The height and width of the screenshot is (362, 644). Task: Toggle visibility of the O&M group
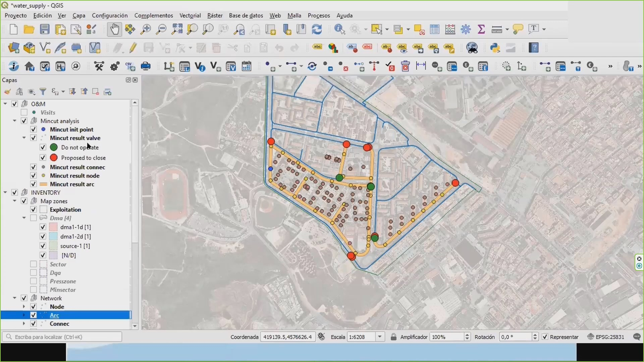pos(14,104)
